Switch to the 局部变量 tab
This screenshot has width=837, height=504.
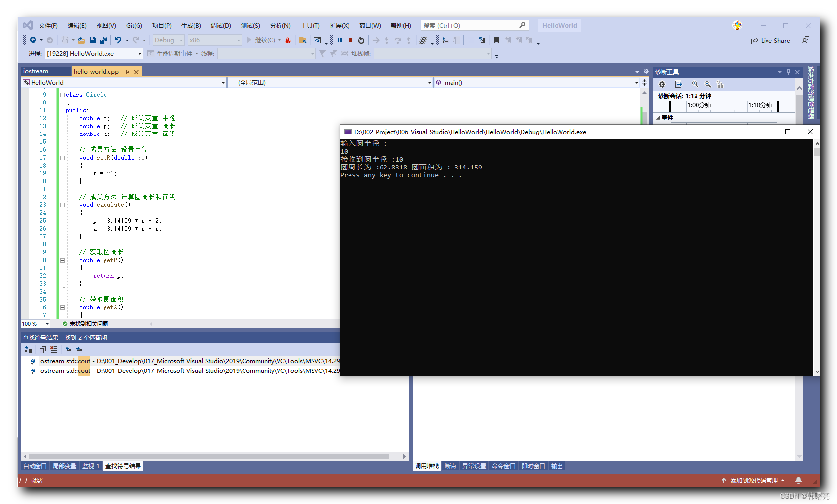[x=65, y=466]
